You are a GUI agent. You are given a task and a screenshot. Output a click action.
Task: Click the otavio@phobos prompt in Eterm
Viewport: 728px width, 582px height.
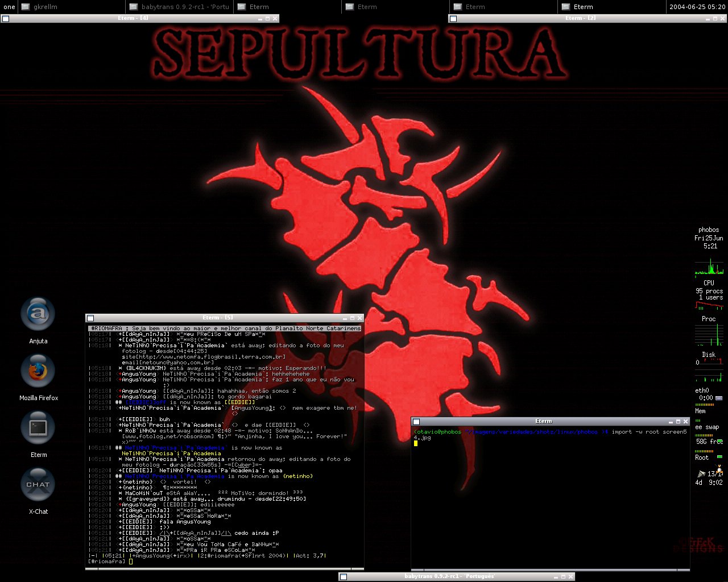pos(438,432)
